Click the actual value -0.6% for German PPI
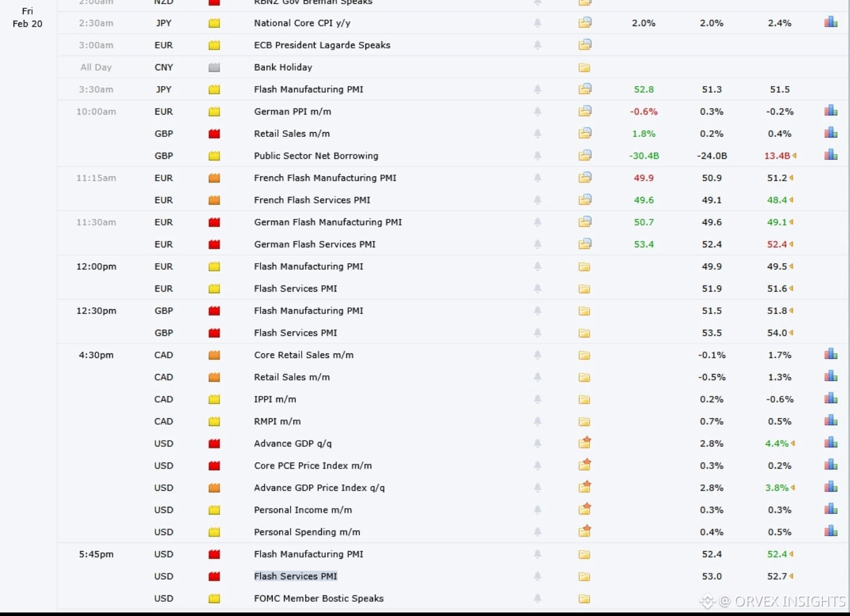 click(x=644, y=112)
